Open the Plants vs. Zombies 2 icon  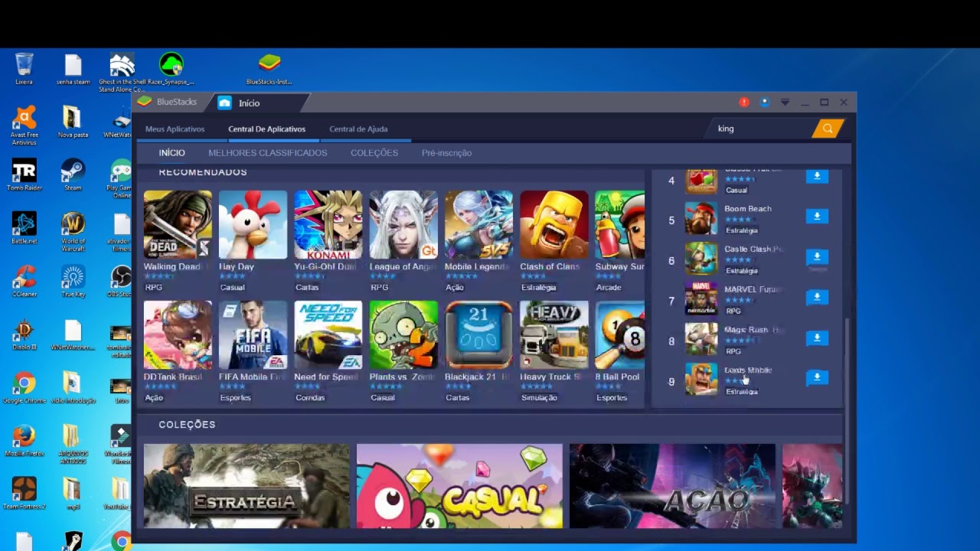point(403,335)
